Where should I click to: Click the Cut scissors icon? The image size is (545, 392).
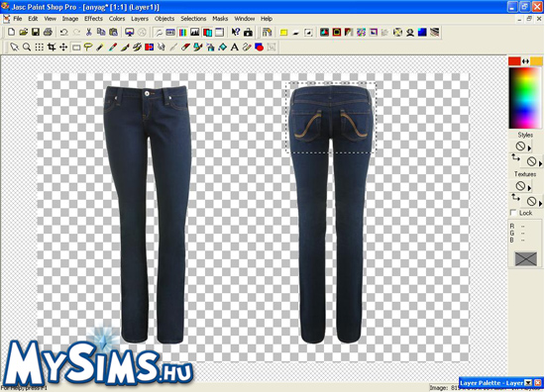[88, 33]
